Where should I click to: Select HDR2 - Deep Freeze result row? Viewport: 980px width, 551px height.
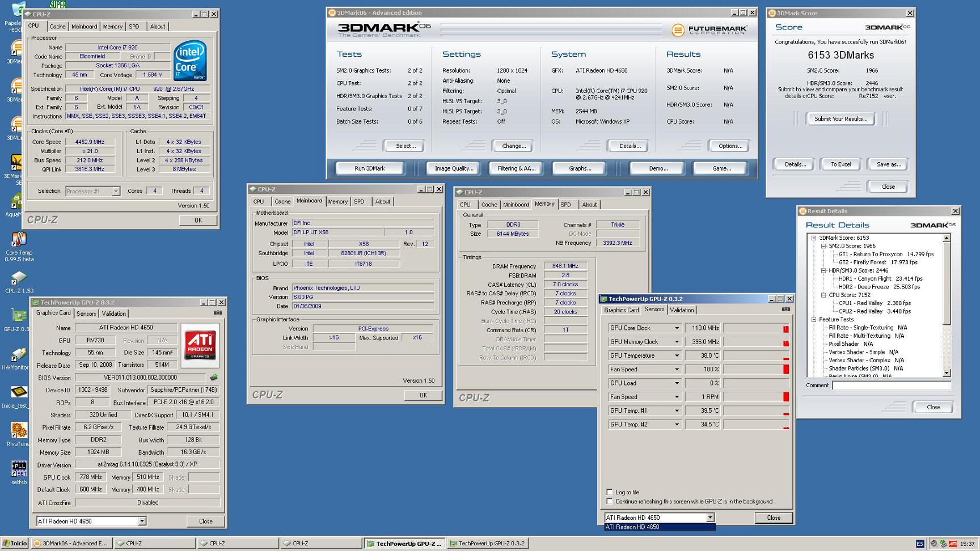[x=879, y=287]
